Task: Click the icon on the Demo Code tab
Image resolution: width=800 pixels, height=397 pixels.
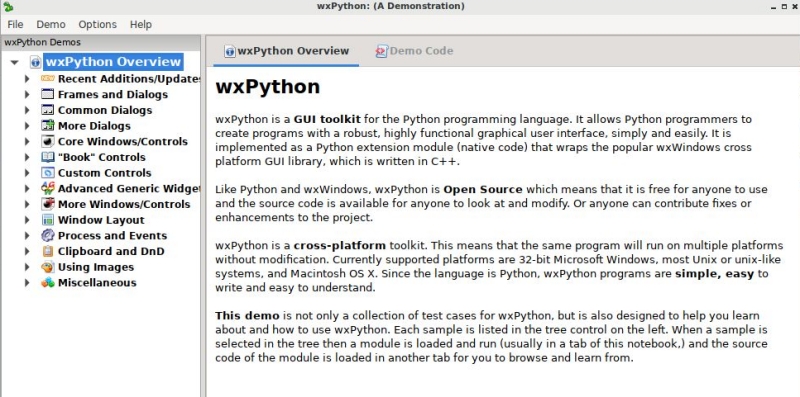Action: click(x=382, y=51)
